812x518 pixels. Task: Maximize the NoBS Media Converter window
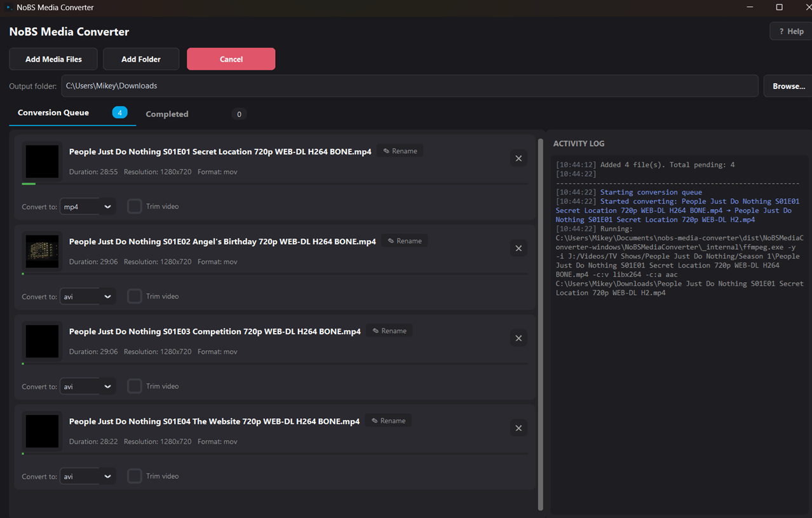pyautogui.click(x=779, y=8)
